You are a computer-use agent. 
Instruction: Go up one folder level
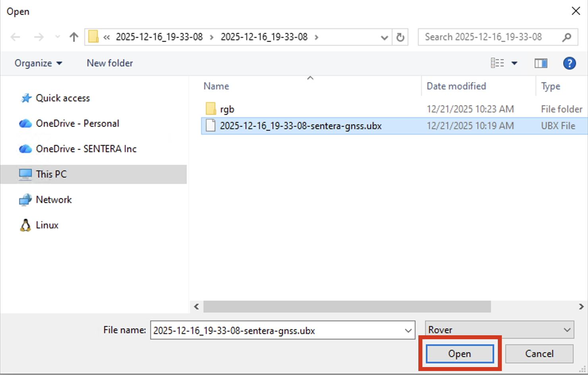point(74,37)
